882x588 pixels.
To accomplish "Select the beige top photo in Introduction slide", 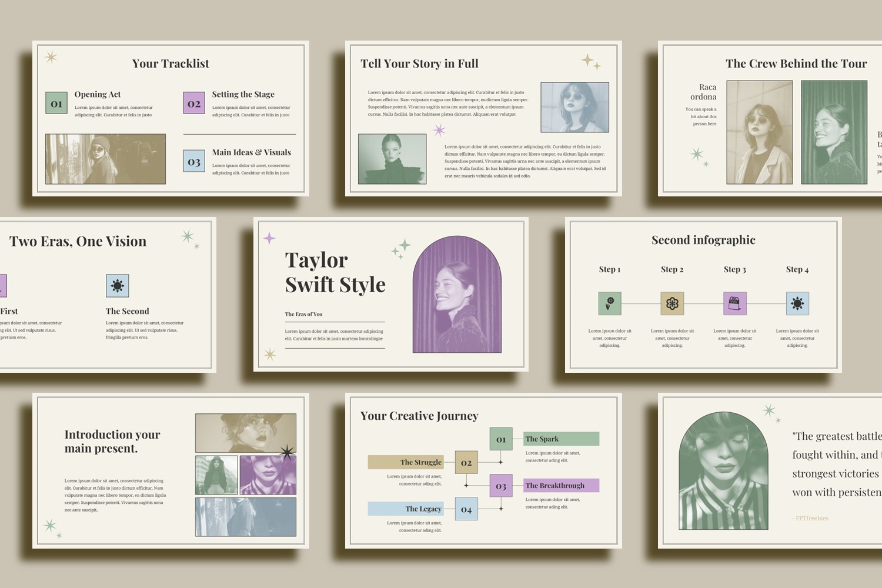I will 246,433.
